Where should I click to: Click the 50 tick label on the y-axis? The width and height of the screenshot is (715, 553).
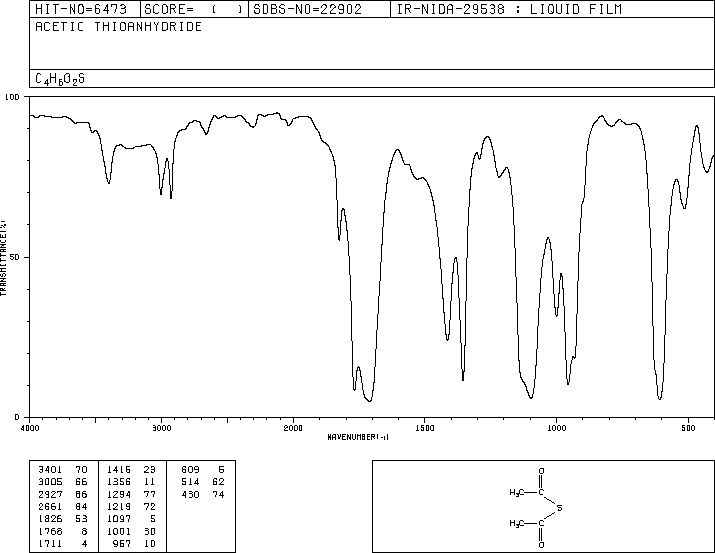tap(16, 257)
